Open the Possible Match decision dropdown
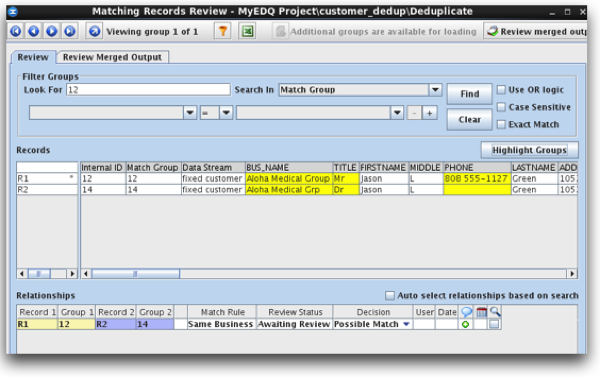Viewport: 600px width, 377px height. pyautogui.click(x=406, y=324)
